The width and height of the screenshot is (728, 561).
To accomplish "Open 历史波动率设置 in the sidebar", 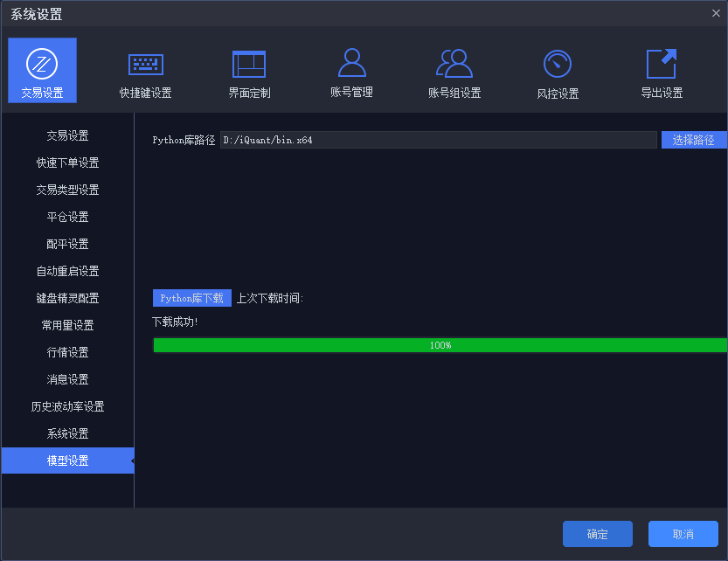I will pyautogui.click(x=67, y=406).
